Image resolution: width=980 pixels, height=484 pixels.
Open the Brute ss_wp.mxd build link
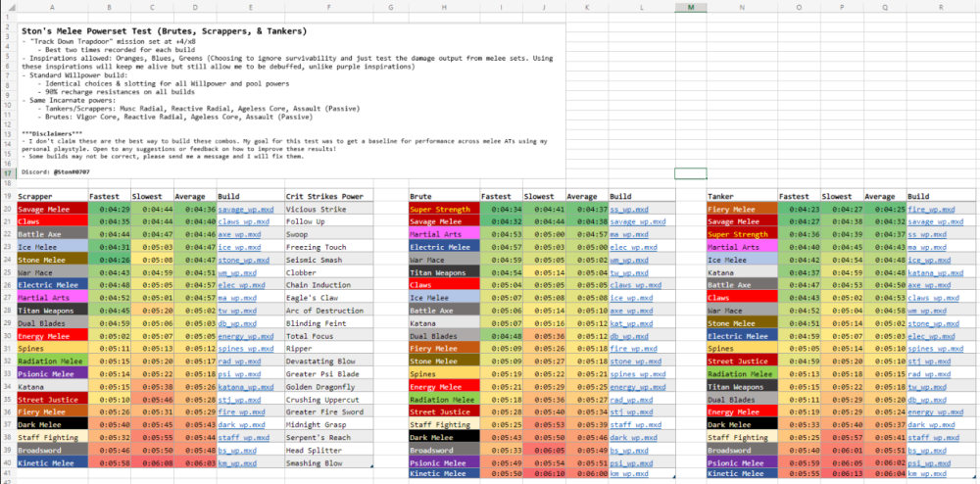[x=627, y=209]
